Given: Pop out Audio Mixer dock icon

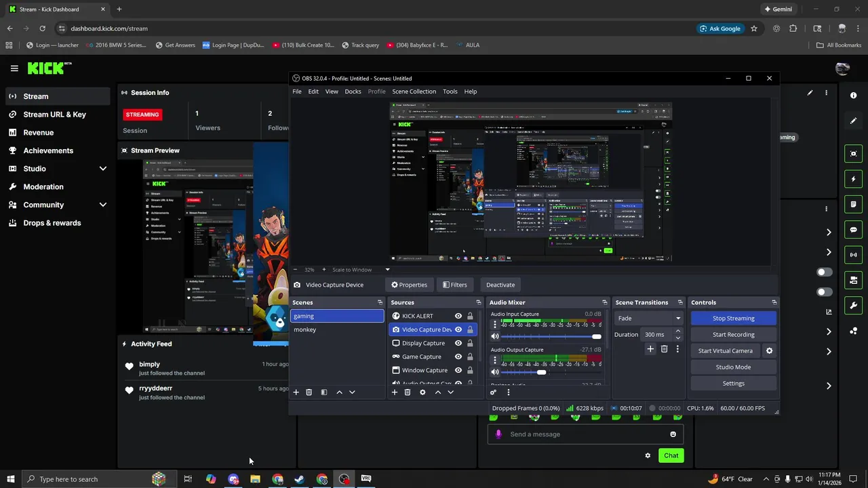Looking at the screenshot, I should pos(604,302).
